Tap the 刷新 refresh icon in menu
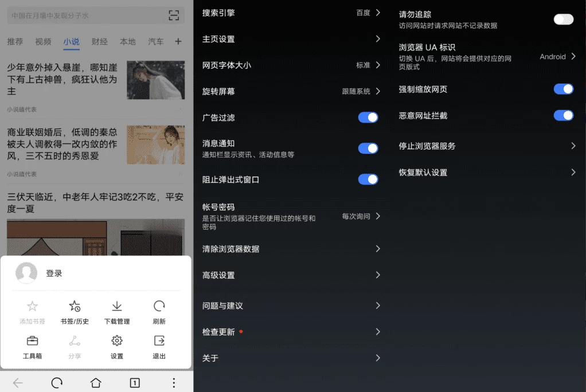 coord(159,307)
